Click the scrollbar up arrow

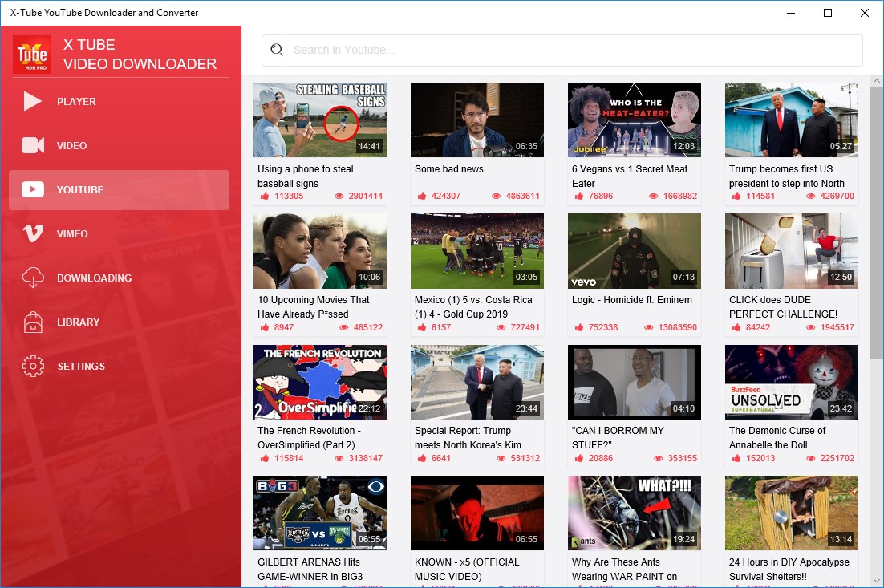point(876,81)
